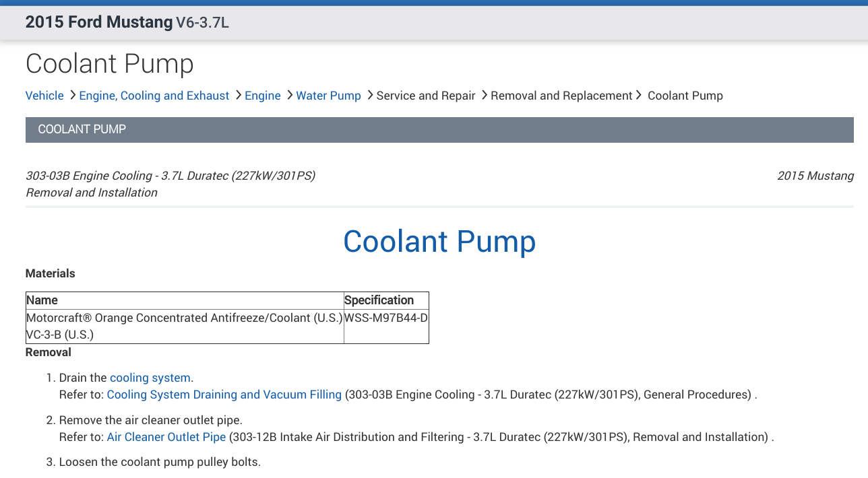Image resolution: width=868 pixels, height=478 pixels.
Task: Open the Engine, Cooling and Exhaust breadcrumb
Action: (x=154, y=96)
